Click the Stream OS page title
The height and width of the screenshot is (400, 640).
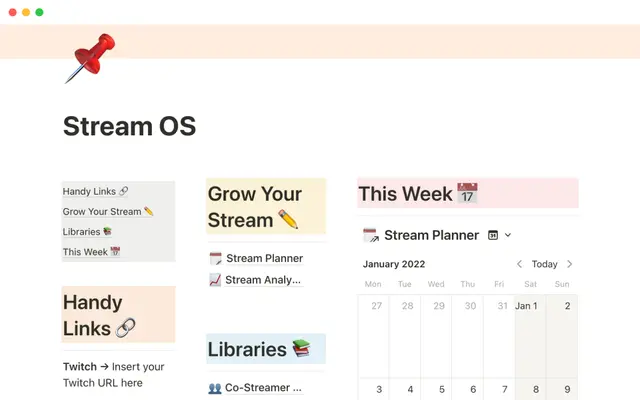tap(129, 127)
